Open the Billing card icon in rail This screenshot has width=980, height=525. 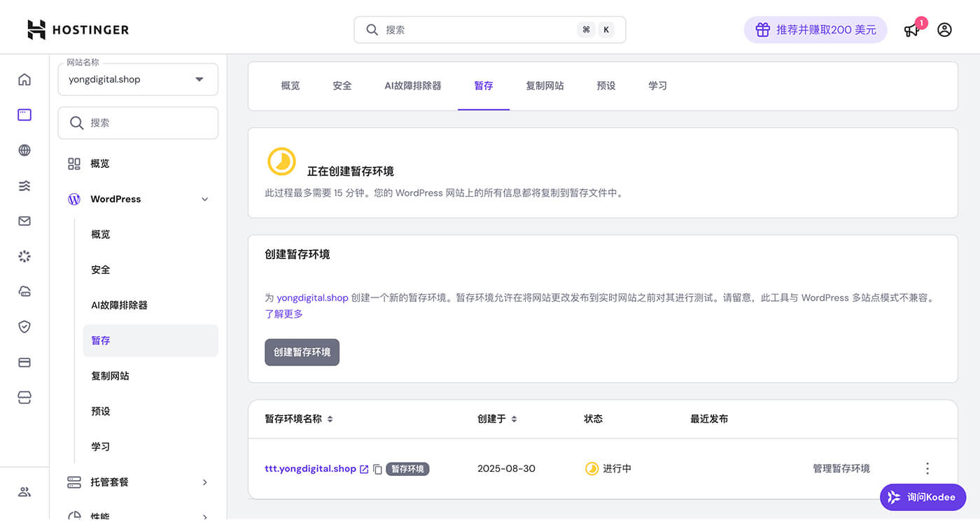24,363
